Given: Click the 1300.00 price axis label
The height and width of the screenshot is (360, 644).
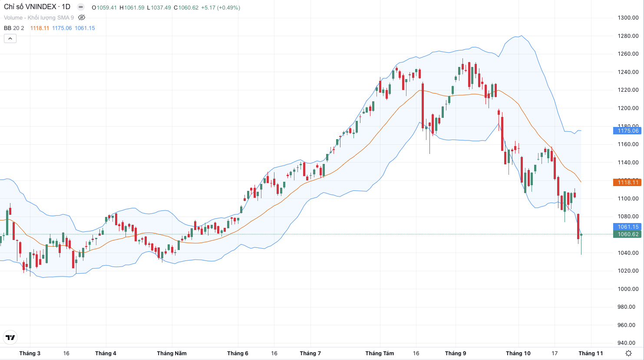Looking at the screenshot, I should pos(628,18).
